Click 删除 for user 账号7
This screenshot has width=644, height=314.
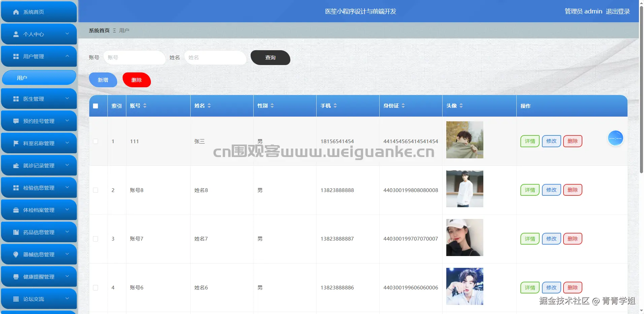(573, 239)
